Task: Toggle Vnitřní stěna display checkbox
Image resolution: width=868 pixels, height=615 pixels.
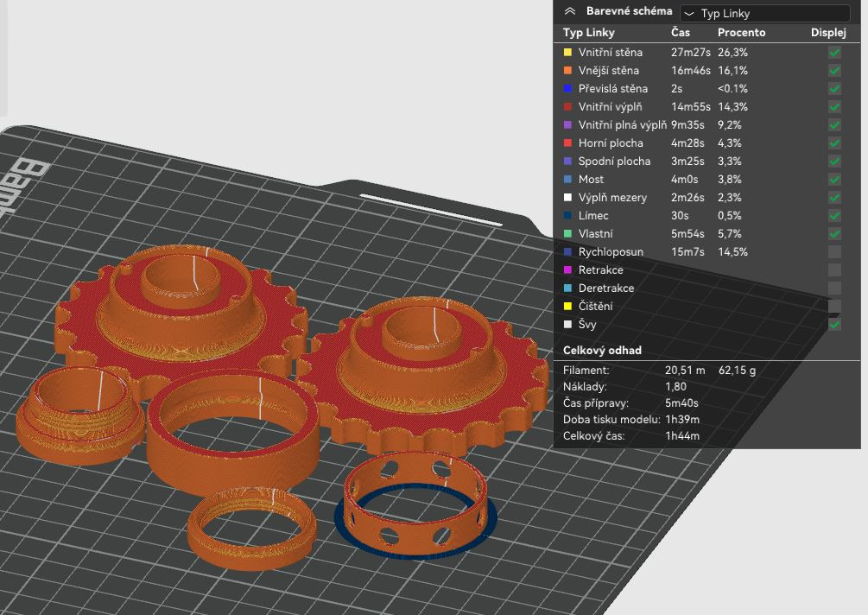Action: point(834,53)
